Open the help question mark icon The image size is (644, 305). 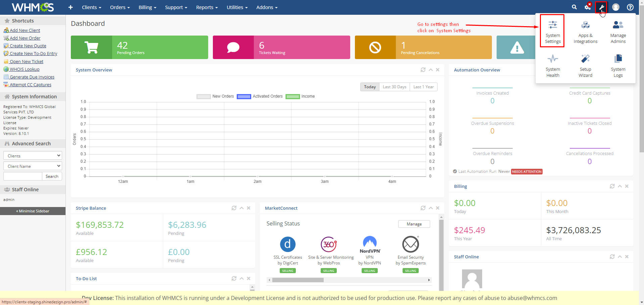(630, 7)
